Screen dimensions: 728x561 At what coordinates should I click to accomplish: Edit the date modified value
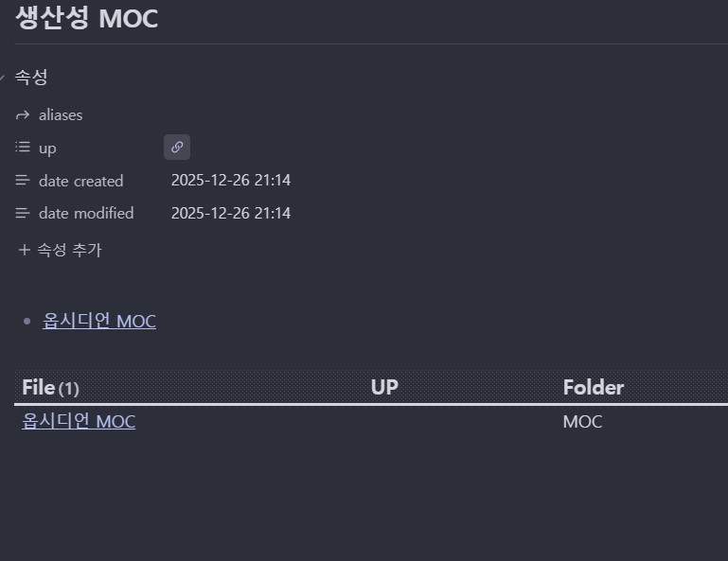coord(231,213)
